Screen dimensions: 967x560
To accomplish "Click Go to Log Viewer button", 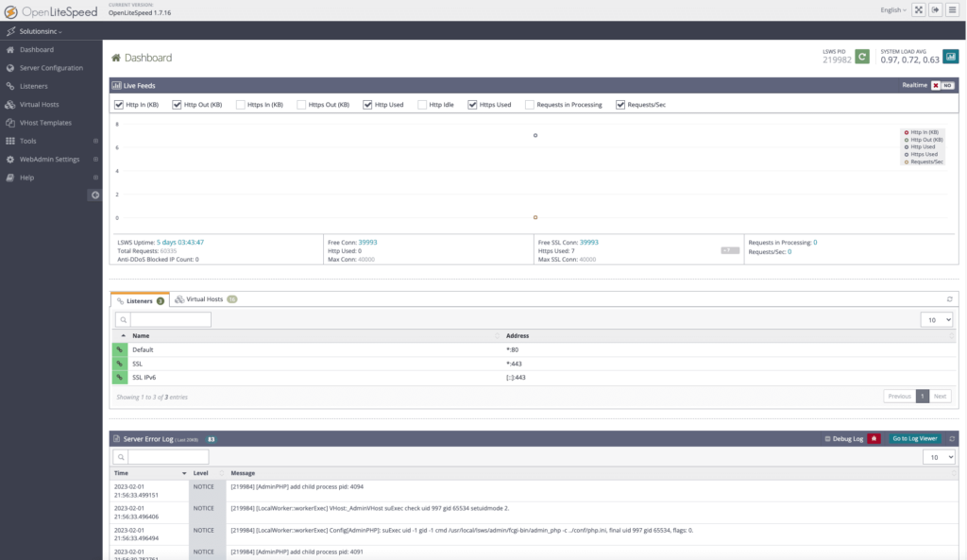I will tap(914, 438).
